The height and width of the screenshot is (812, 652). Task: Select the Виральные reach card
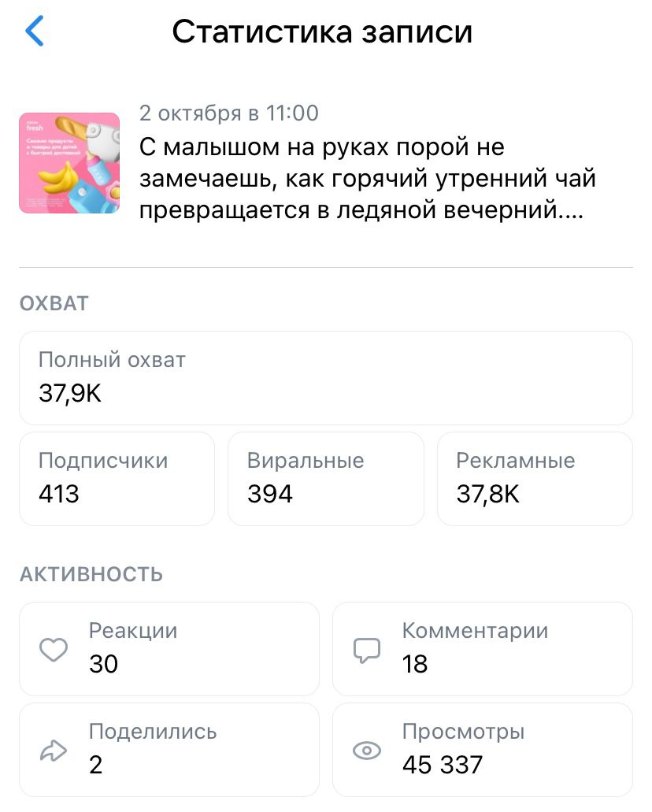(x=325, y=478)
